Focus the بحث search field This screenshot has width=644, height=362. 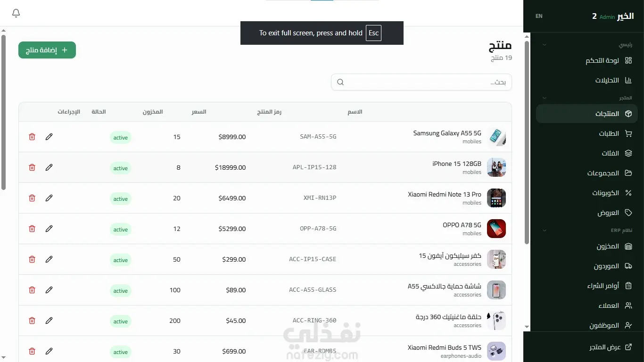point(421,82)
